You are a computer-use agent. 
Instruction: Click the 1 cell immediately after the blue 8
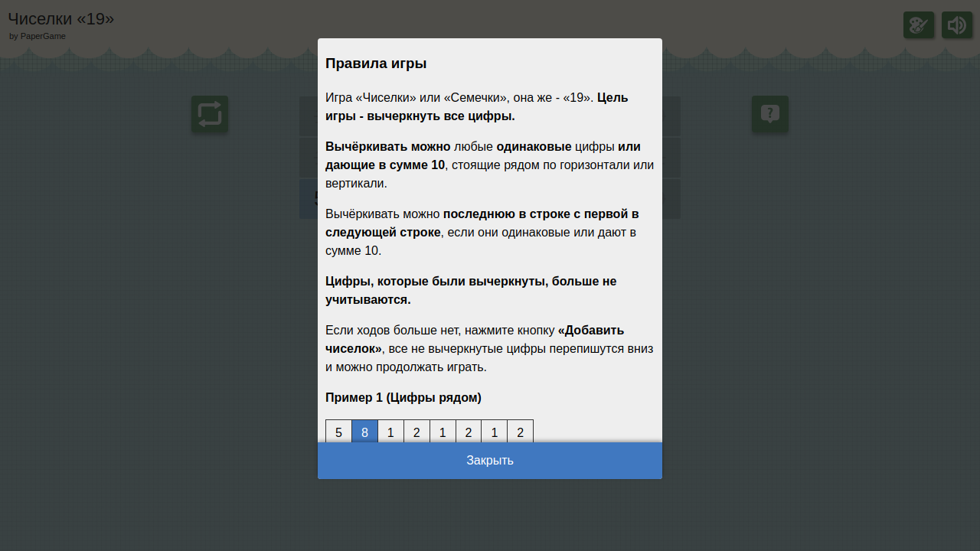[390, 432]
